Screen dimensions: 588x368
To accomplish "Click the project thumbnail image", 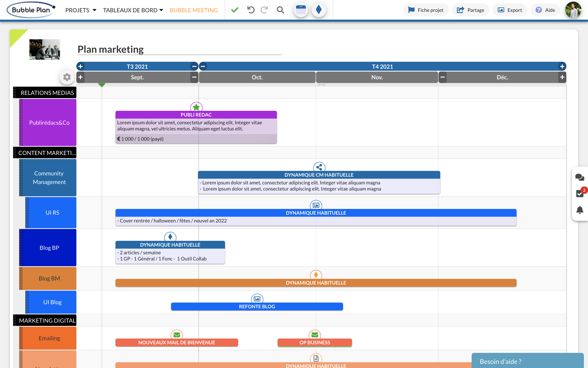I will pyautogui.click(x=45, y=49).
